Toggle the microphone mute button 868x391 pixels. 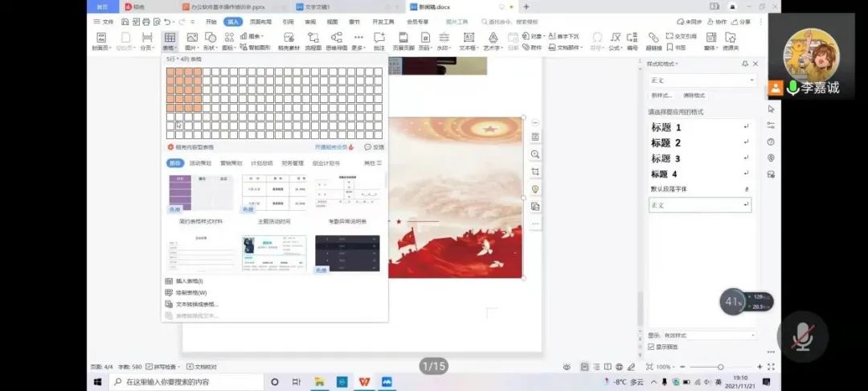coord(803,335)
